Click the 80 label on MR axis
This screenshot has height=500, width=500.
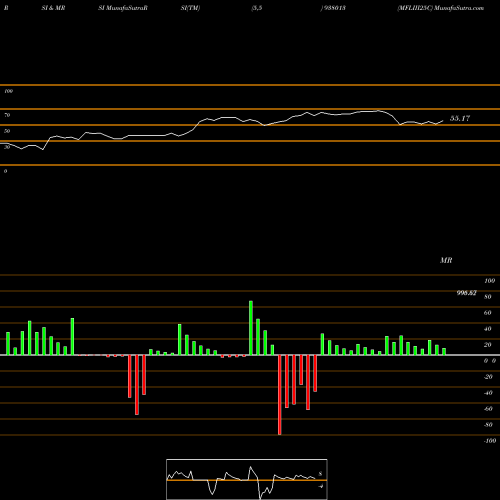[488, 297]
